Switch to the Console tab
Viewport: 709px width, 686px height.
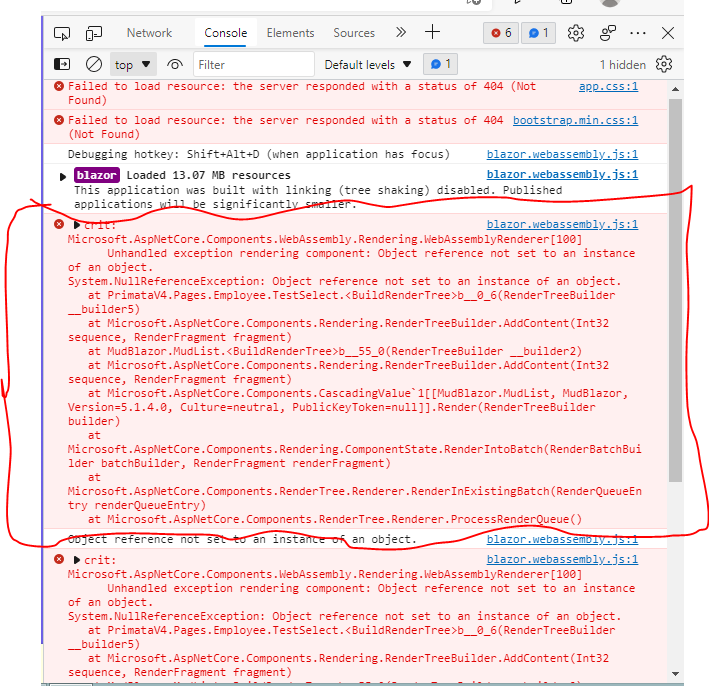tap(226, 33)
